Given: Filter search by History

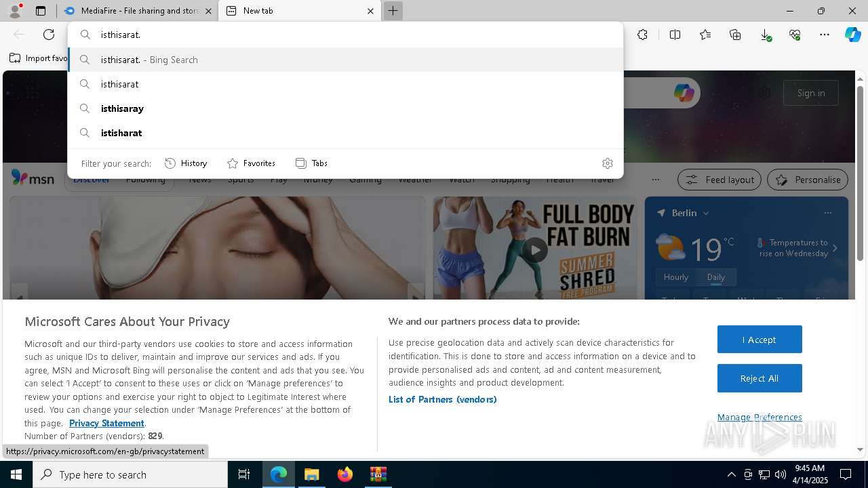Looking at the screenshot, I should point(186,163).
